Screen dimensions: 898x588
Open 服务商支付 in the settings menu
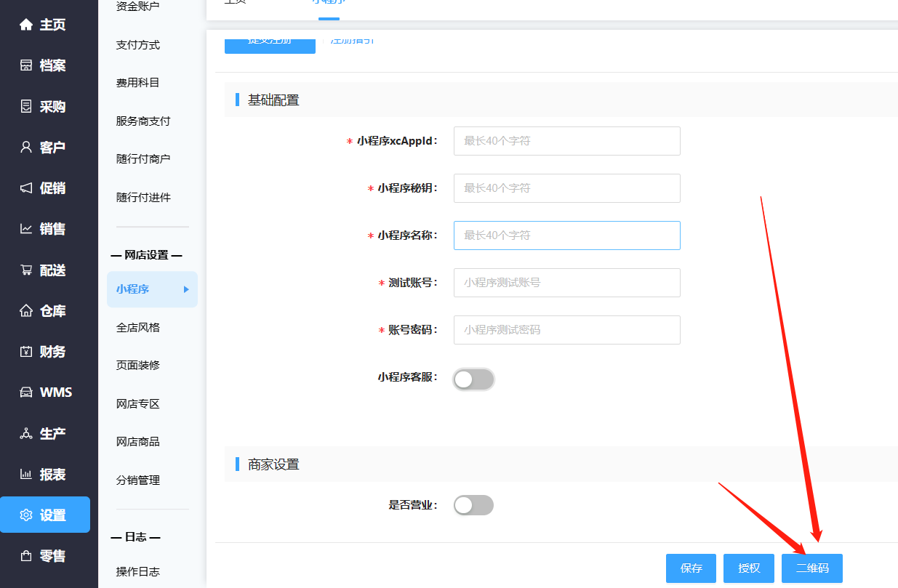tap(143, 121)
